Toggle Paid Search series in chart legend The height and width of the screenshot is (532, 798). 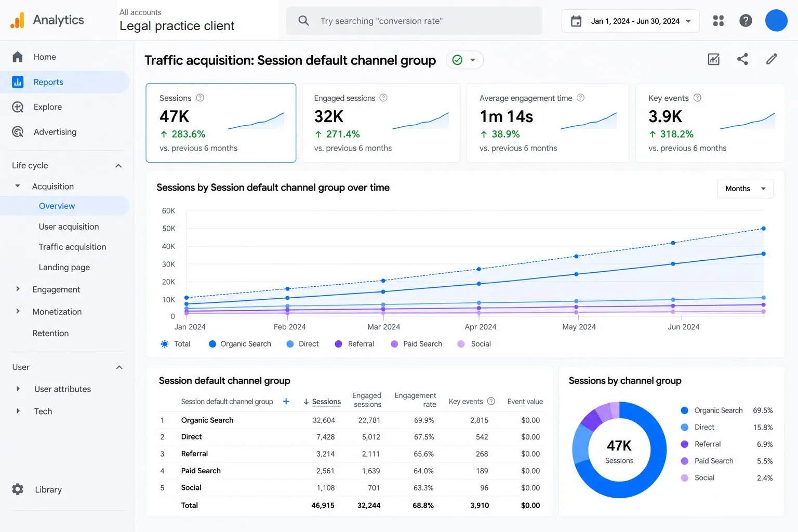[x=417, y=344]
